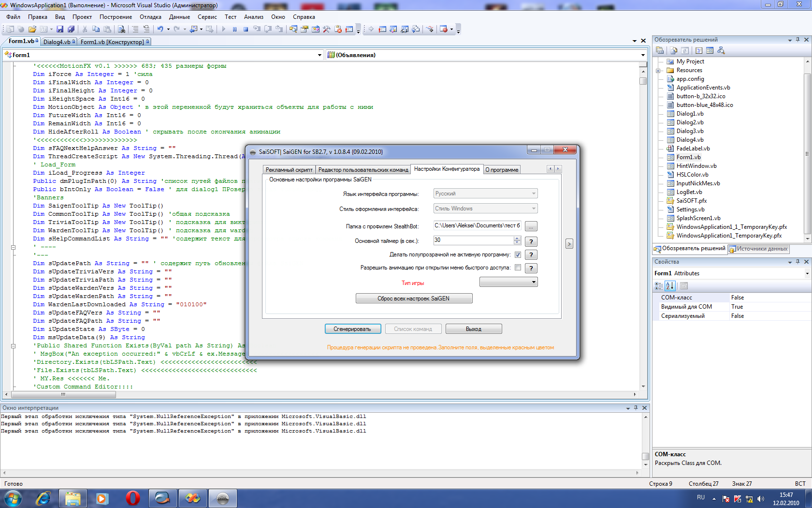Click Show All Files icon in Solution Explorer

(674, 50)
